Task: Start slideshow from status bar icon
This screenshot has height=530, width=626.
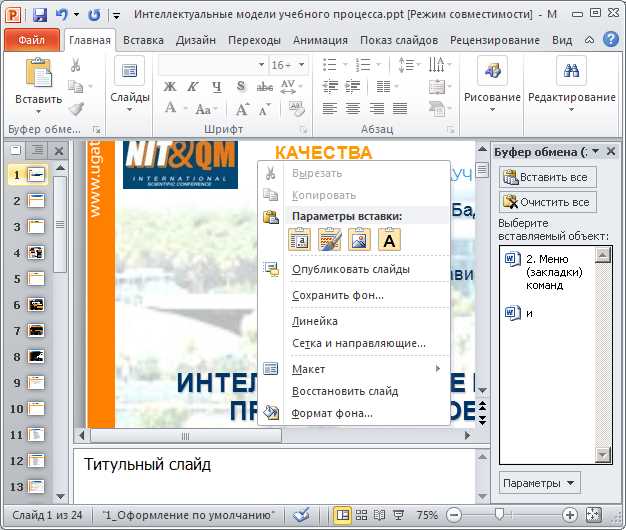Action: 399,515
